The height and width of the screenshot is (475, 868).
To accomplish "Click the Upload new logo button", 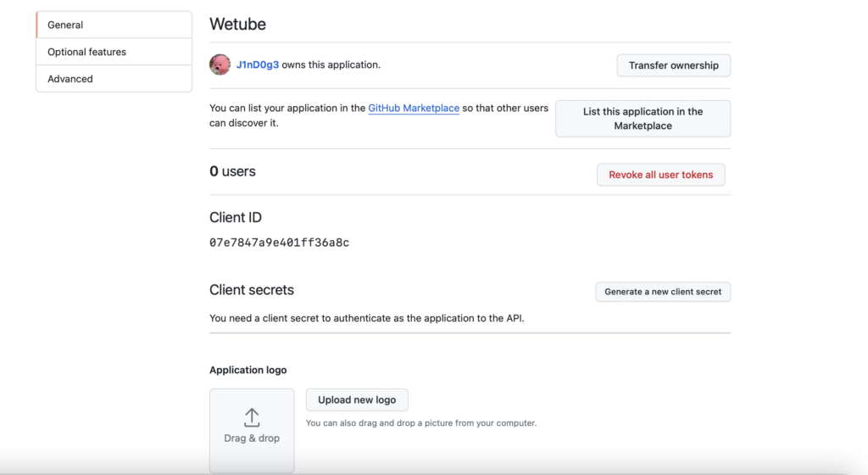I will pyautogui.click(x=357, y=400).
